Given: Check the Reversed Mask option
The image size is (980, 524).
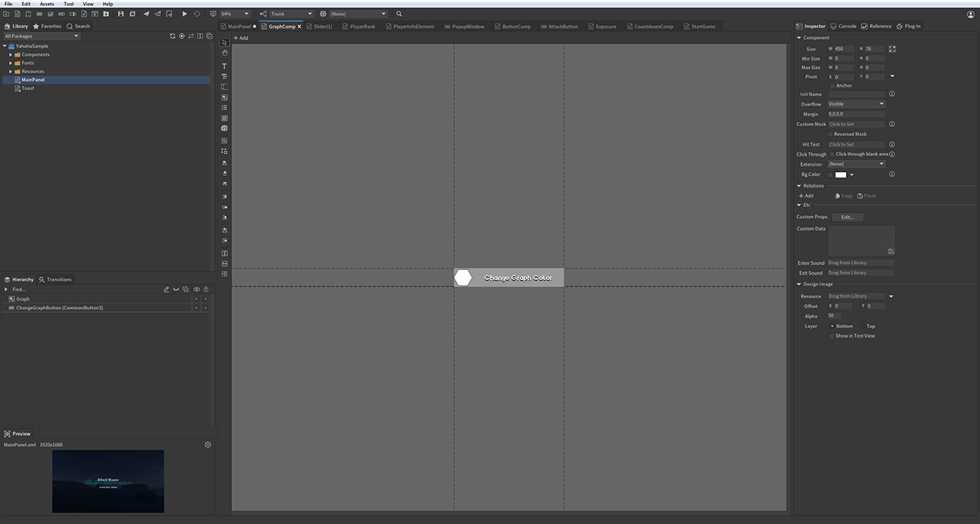Looking at the screenshot, I should pos(831,134).
